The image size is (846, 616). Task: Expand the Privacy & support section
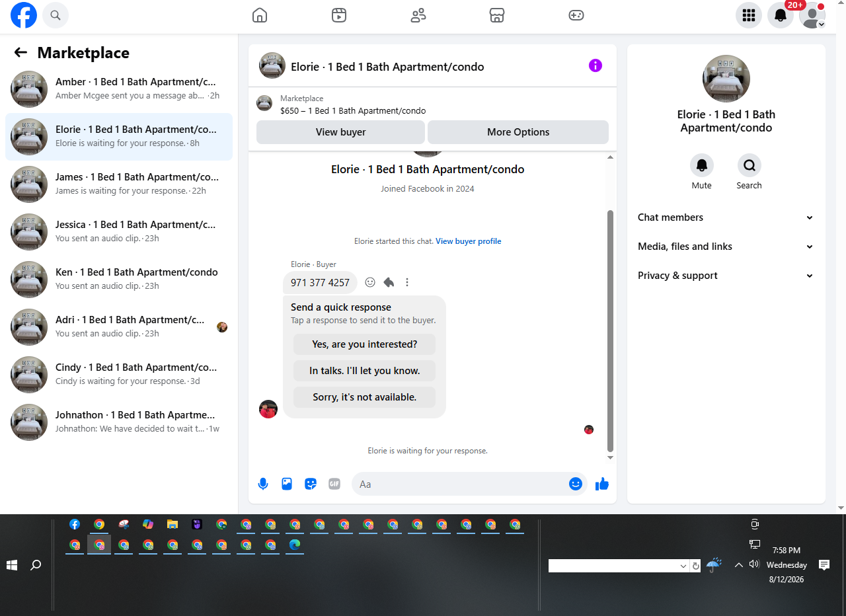726,276
